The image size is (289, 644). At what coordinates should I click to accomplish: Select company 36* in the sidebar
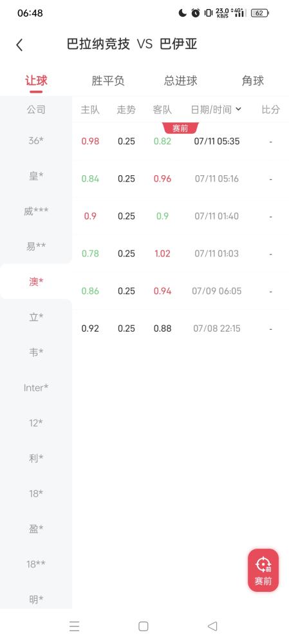[x=36, y=140]
